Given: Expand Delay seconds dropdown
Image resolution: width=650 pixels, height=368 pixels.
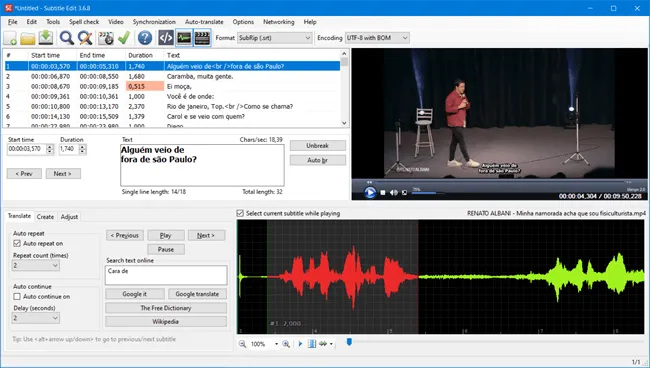Looking at the screenshot, I should pyautogui.click(x=36, y=318).
